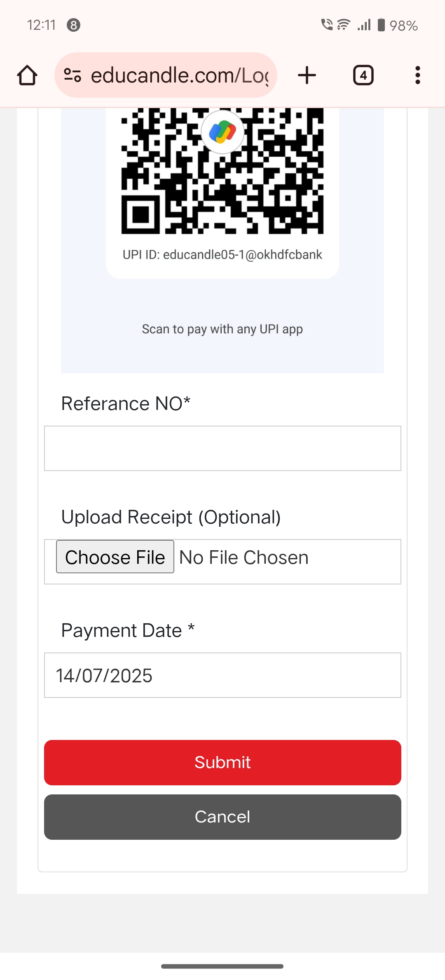Open the Chrome three-dot menu
The image size is (445, 980).
[x=417, y=75]
